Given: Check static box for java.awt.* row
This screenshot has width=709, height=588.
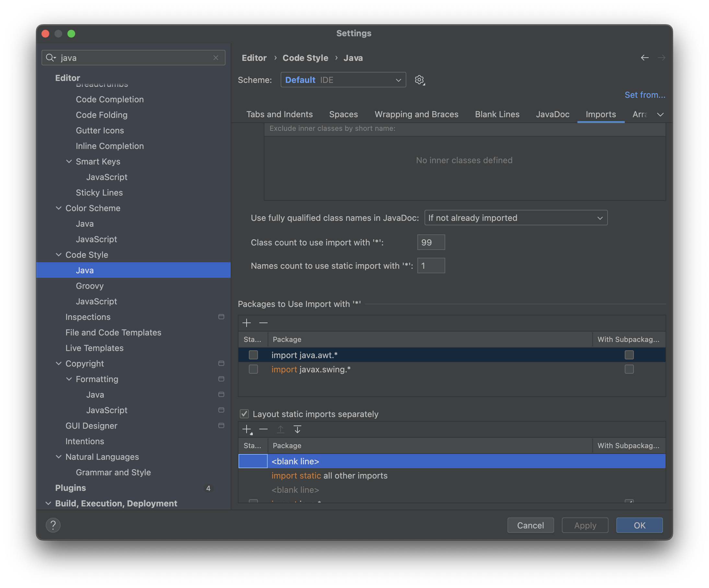Looking at the screenshot, I should coord(253,355).
